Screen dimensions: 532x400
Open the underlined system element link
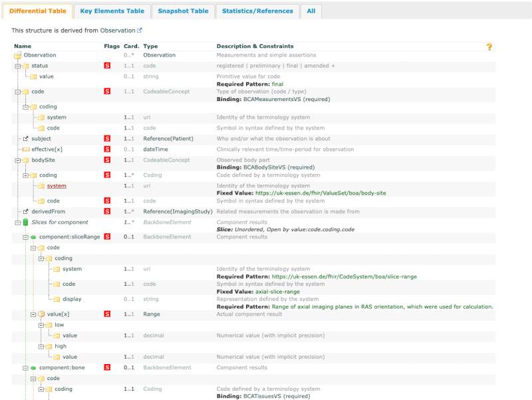click(x=57, y=186)
